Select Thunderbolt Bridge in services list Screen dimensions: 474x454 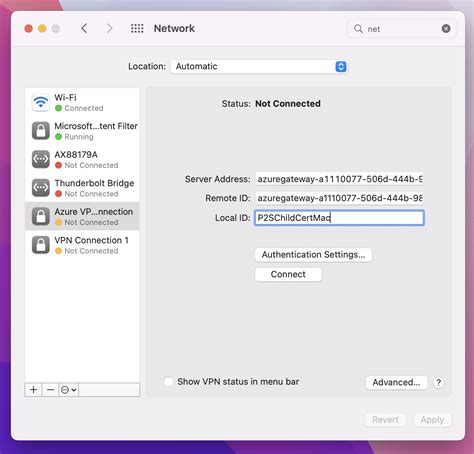82,188
